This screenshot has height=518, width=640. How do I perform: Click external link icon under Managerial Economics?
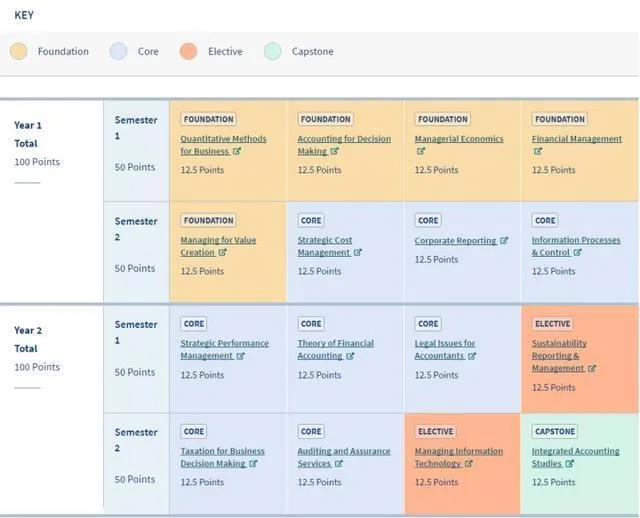[x=421, y=152]
